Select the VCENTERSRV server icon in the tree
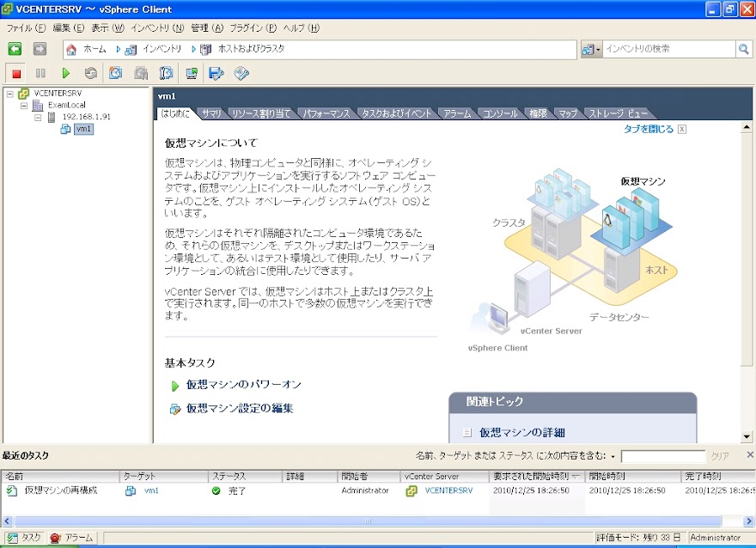756x548 pixels. 24,93
